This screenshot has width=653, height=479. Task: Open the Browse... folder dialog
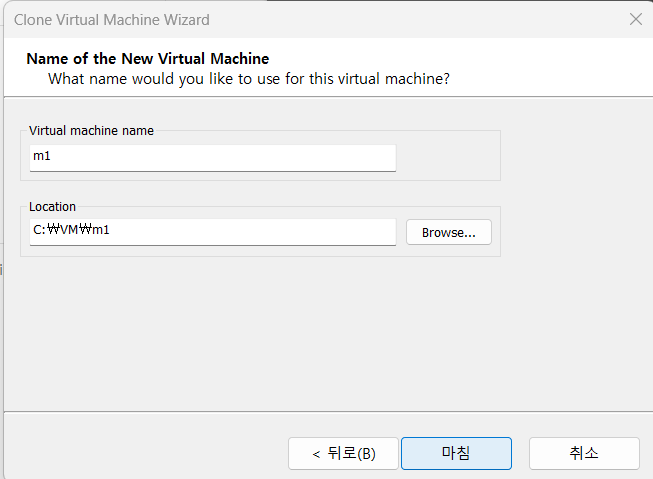click(449, 232)
